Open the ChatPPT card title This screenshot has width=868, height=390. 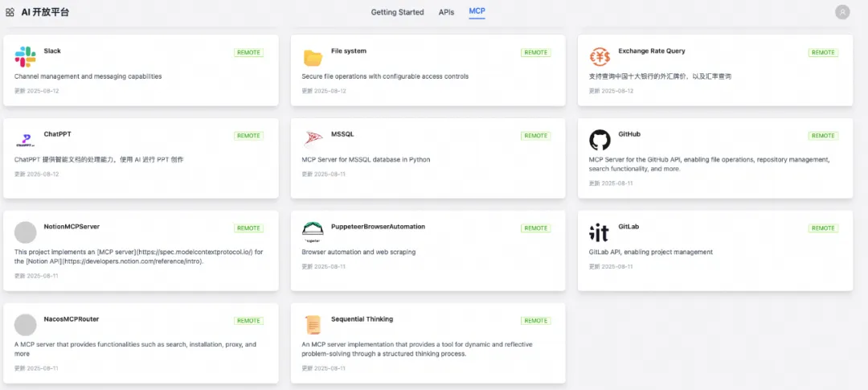58,134
